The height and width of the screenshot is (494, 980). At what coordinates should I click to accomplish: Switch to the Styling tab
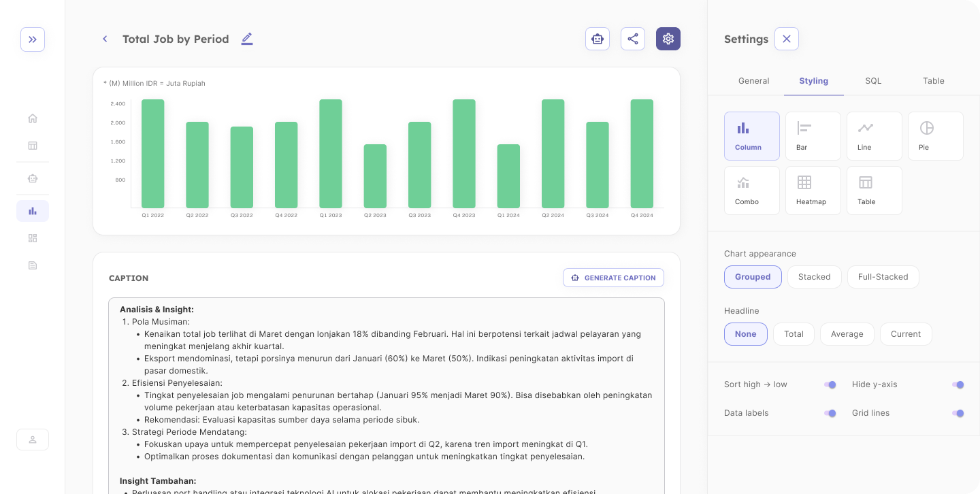point(814,81)
